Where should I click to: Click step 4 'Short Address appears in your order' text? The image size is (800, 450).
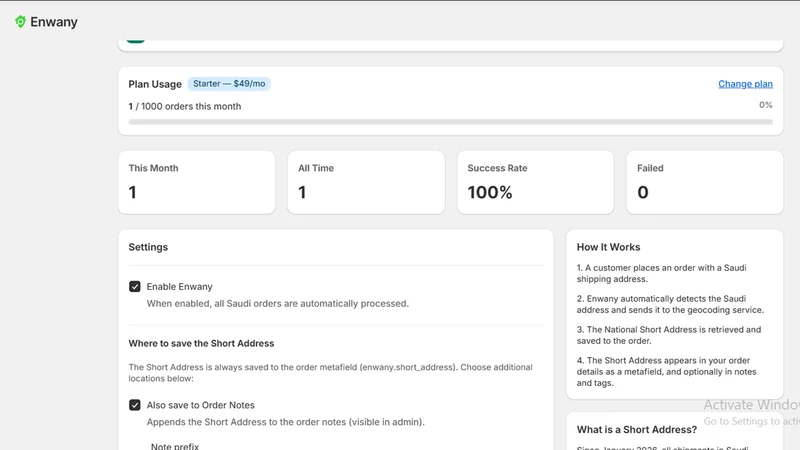666,371
